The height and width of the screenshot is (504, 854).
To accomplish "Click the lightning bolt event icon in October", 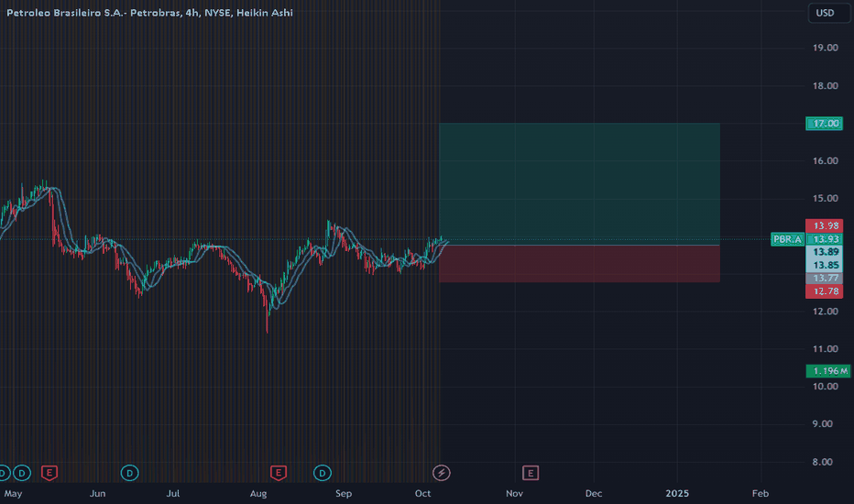I will [441, 473].
